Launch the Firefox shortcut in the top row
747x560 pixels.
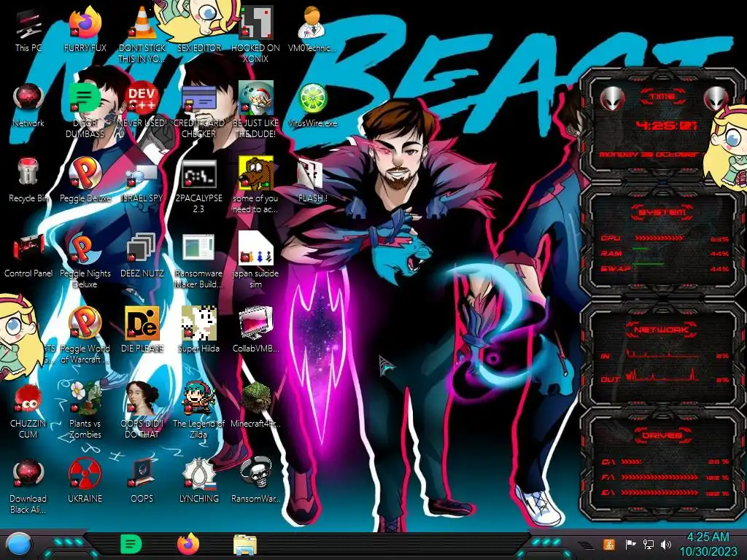tap(85, 29)
